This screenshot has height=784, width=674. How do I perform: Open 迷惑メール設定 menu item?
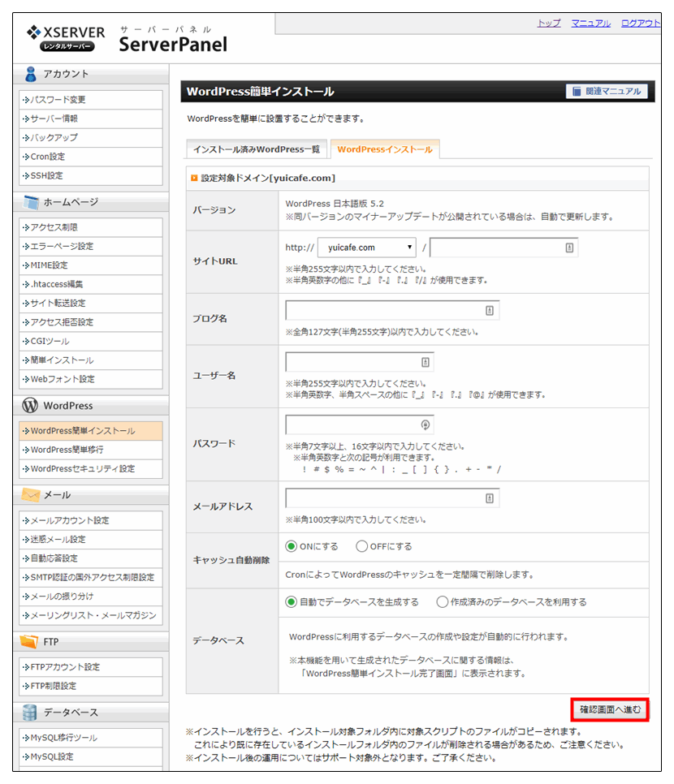pos(91,540)
